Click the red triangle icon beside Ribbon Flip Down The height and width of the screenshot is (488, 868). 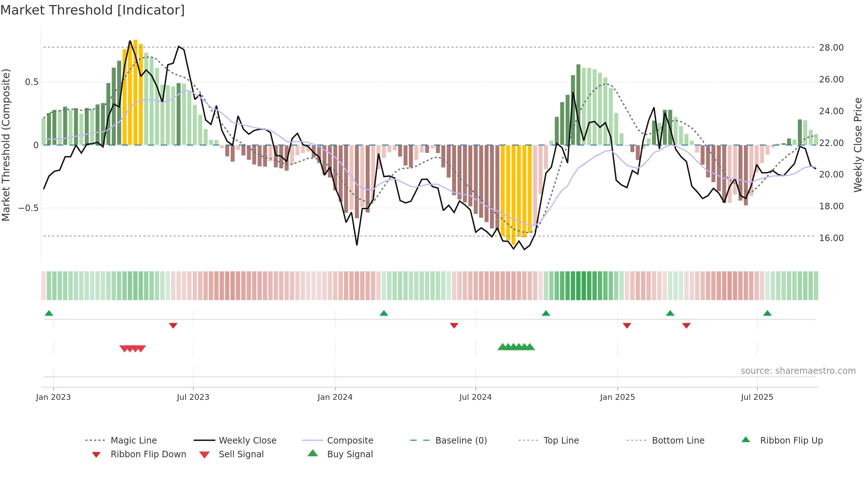(x=96, y=455)
